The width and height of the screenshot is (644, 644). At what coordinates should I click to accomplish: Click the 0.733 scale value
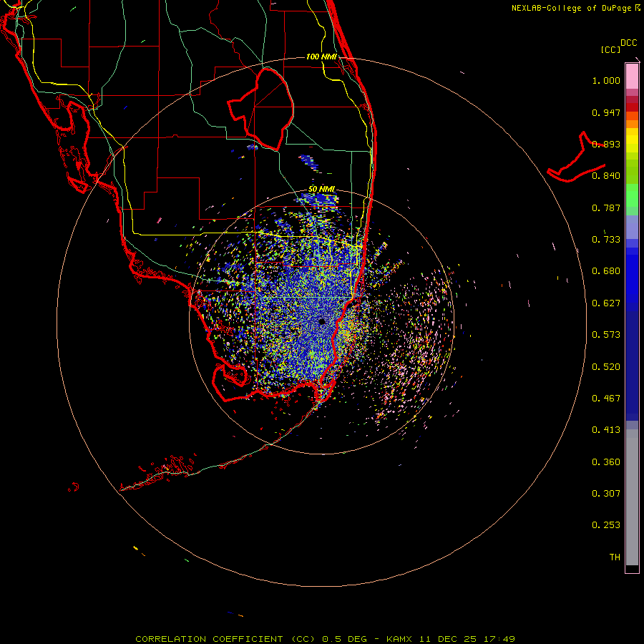tap(606, 240)
